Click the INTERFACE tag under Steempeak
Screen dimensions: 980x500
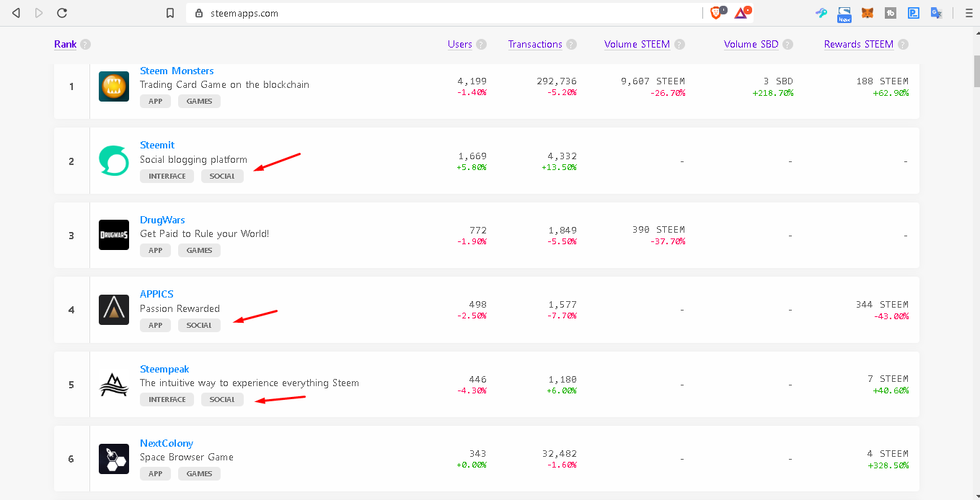tap(167, 400)
